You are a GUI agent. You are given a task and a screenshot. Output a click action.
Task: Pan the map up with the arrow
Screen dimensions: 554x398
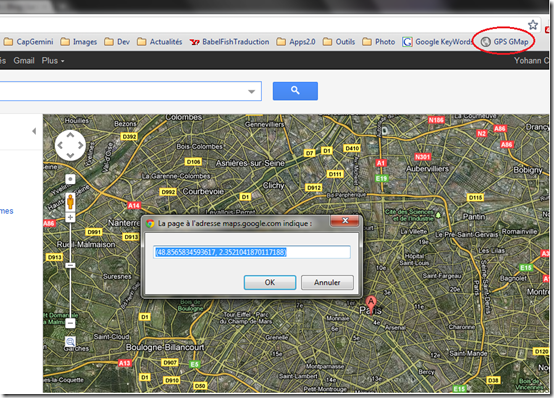point(70,135)
